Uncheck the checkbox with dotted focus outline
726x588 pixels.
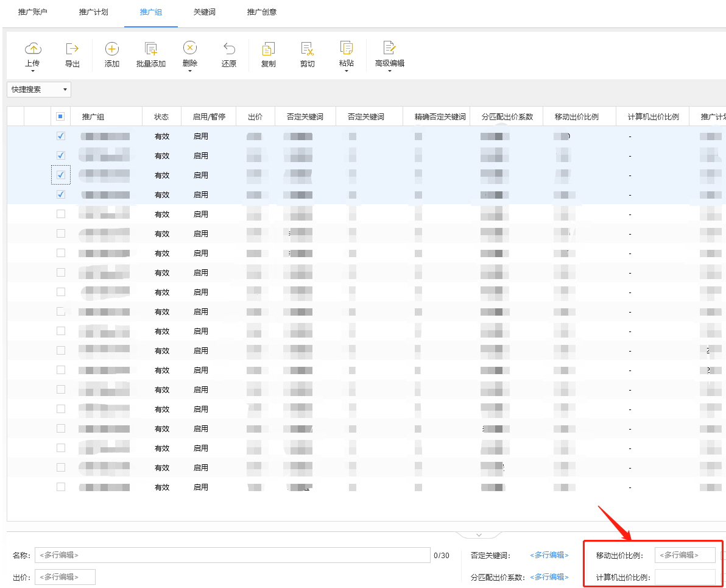point(61,175)
